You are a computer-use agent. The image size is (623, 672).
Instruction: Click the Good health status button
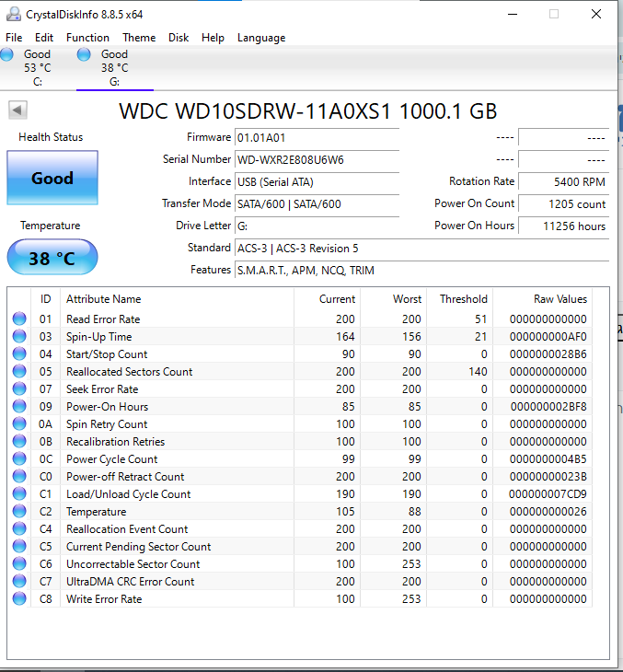tap(52, 178)
